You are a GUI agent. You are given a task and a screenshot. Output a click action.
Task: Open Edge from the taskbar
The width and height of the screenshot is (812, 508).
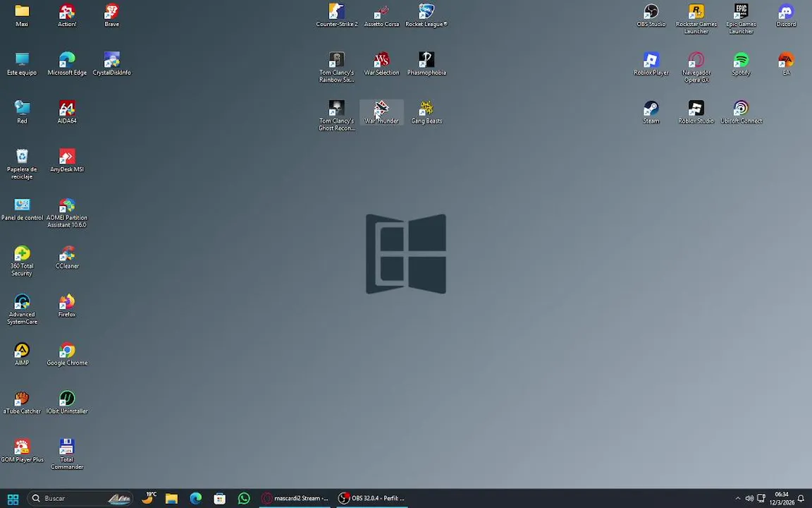[x=196, y=499]
